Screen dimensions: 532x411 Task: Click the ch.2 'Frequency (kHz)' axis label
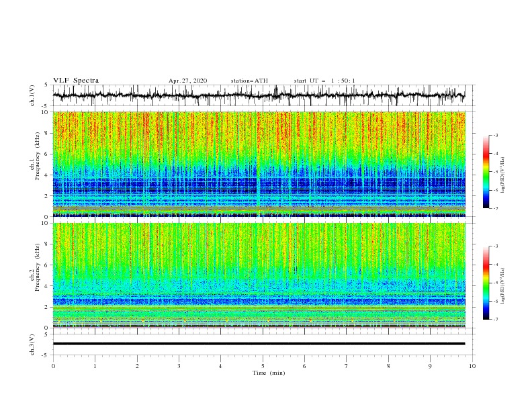(x=38, y=267)
